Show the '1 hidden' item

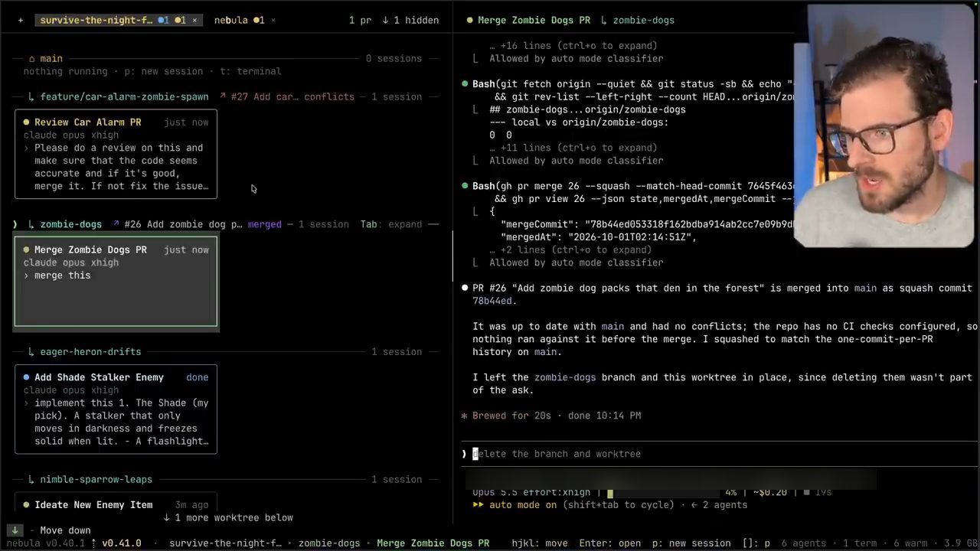click(410, 20)
